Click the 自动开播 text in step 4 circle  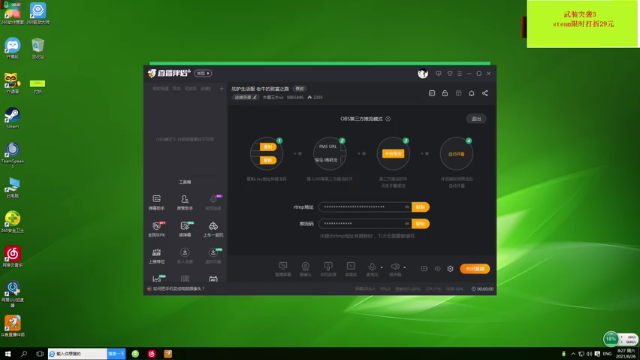pos(456,154)
